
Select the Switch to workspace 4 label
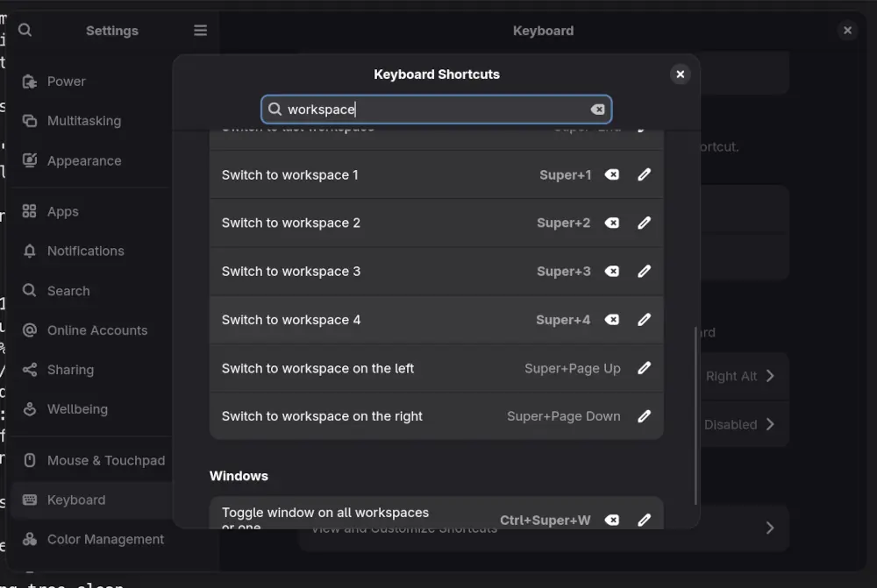pyautogui.click(x=291, y=320)
